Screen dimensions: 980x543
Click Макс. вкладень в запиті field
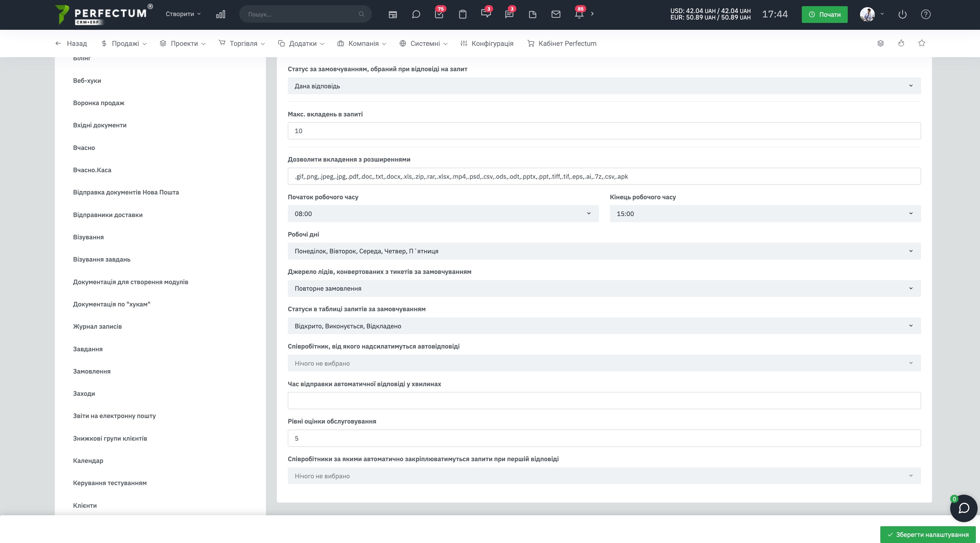pos(604,131)
